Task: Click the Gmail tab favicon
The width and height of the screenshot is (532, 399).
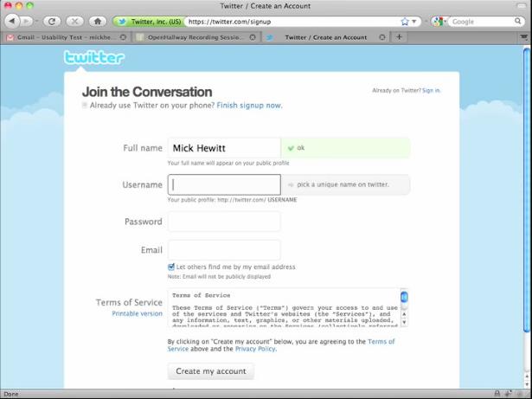Action: point(10,37)
